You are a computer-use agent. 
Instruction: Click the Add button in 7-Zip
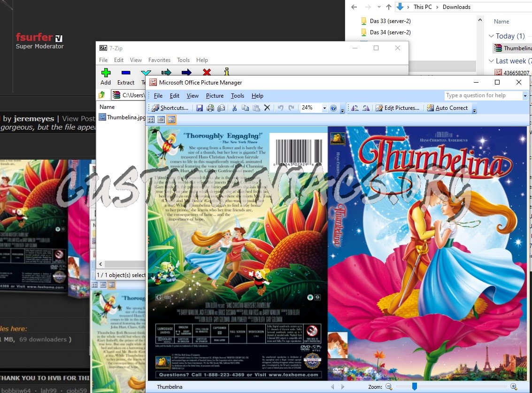click(x=106, y=77)
